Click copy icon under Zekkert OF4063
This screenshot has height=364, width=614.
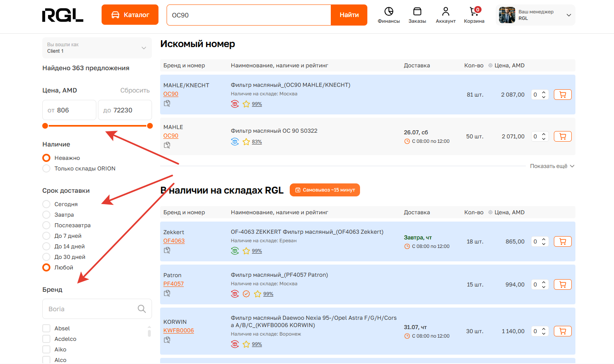click(167, 250)
